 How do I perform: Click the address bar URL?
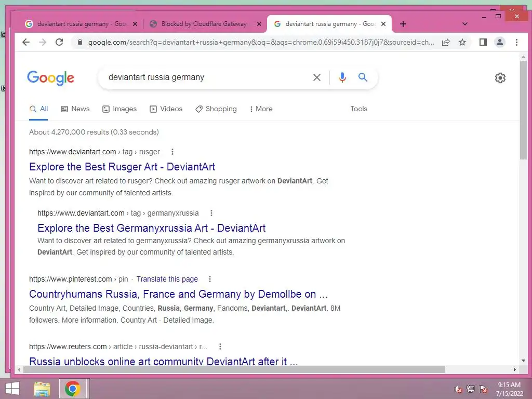(x=261, y=42)
